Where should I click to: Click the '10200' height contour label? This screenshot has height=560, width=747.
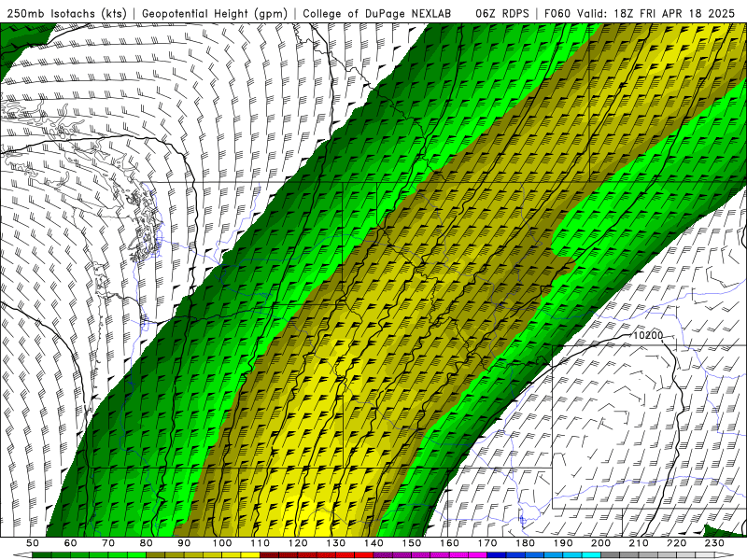click(648, 335)
